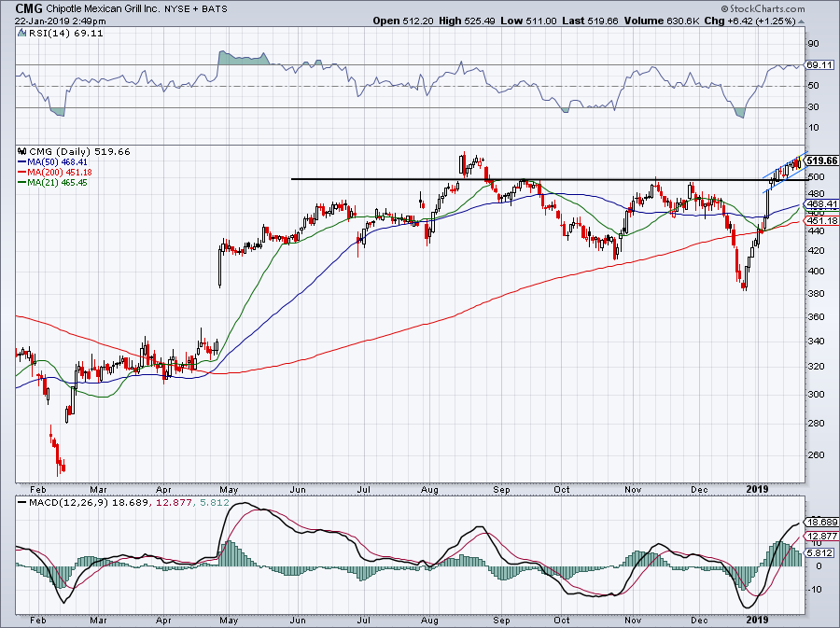Select the Volume 630.6K value
This screenshot has width=840, height=628.
pyautogui.click(x=662, y=21)
